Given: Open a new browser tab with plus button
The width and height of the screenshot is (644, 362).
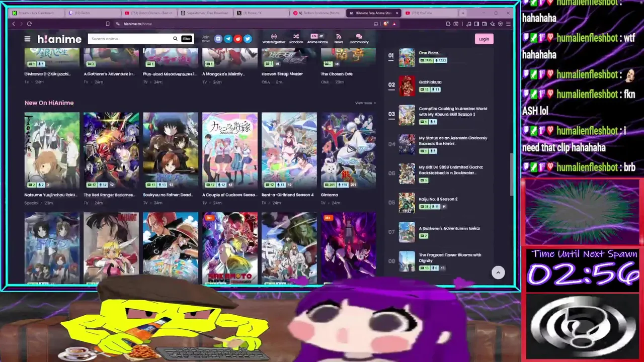Looking at the screenshot, I should tap(463, 13).
